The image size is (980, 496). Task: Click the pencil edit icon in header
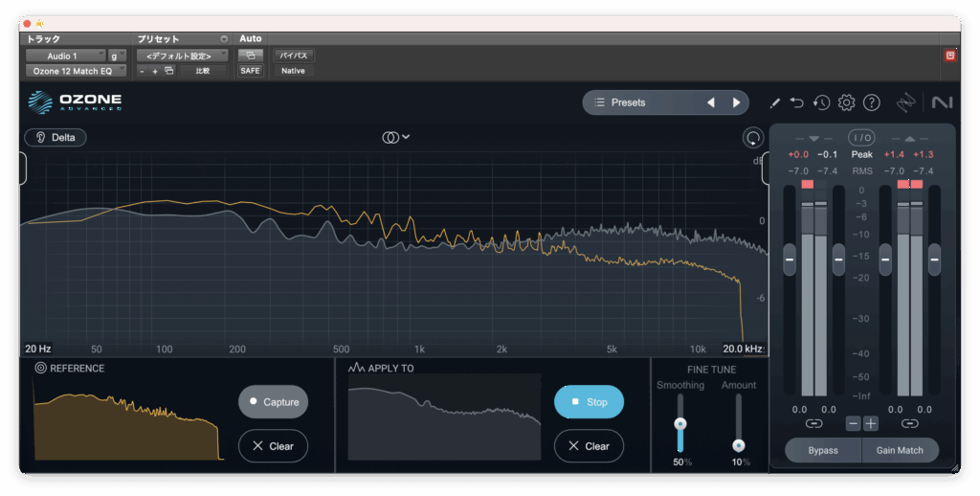click(x=775, y=102)
